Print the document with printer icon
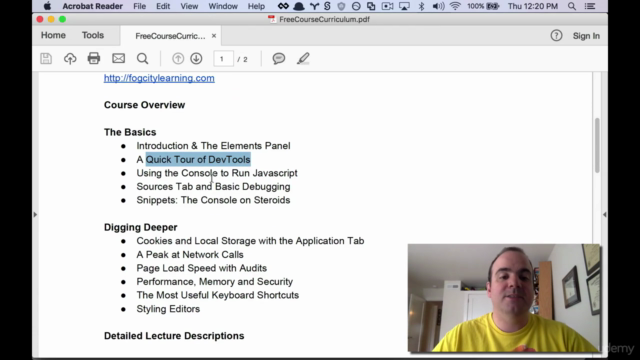This screenshot has width=640, height=360. click(x=94, y=58)
